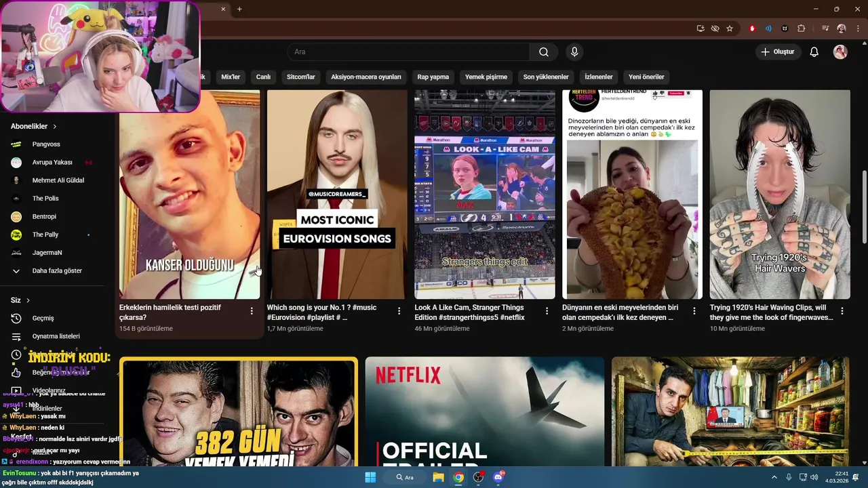Open the Windows Start menu
Screen dimensions: 868x488
pyautogui.click(x=370, y=477)
